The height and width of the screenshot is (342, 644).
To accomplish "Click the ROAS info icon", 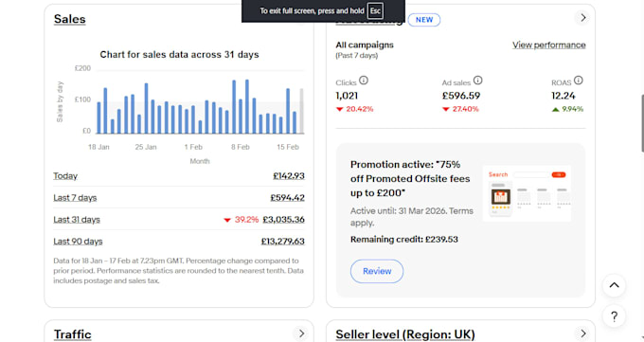I will pos(579,81).
